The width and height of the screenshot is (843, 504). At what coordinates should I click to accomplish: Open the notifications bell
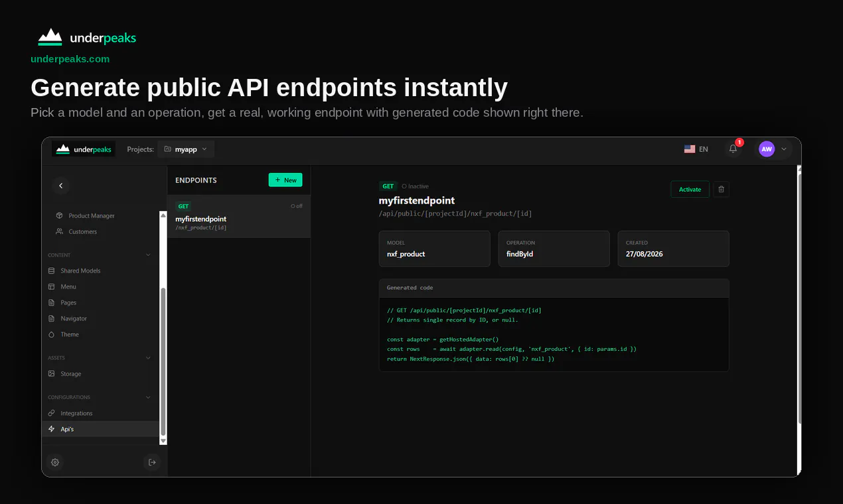click(733, 149)
